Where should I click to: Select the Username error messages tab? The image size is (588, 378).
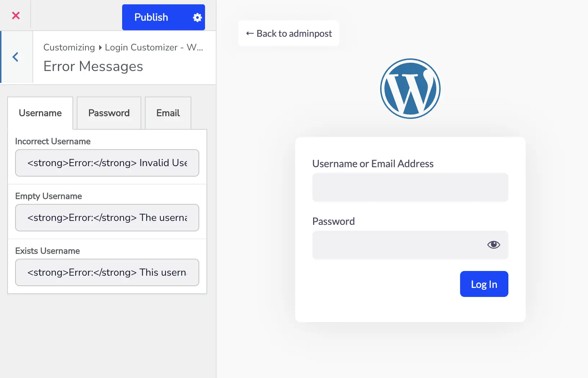40,113
